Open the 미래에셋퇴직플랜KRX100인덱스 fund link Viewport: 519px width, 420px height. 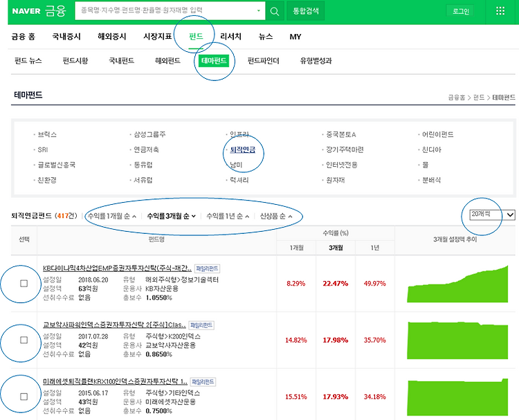click(115, 382)
